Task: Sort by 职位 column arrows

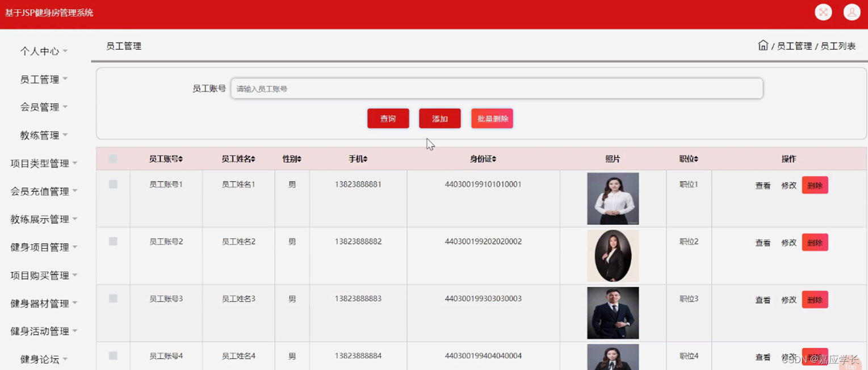Action: (x=696, y=159)
